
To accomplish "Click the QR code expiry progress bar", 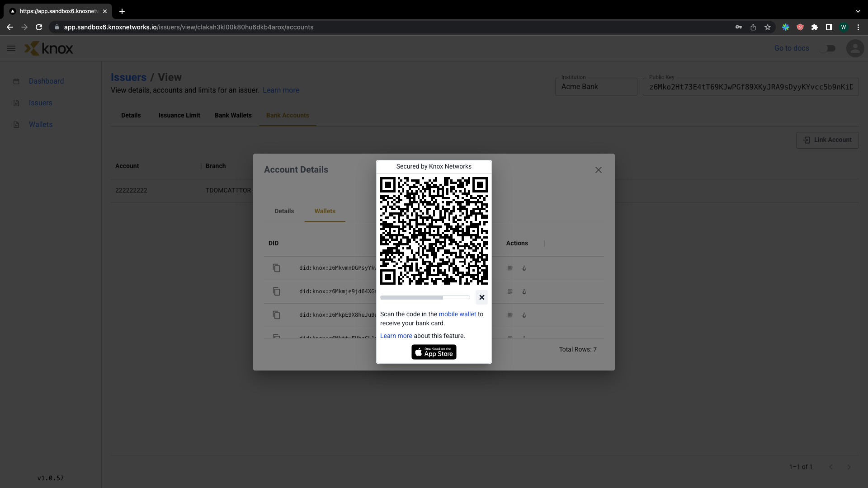I will (425, 297).
